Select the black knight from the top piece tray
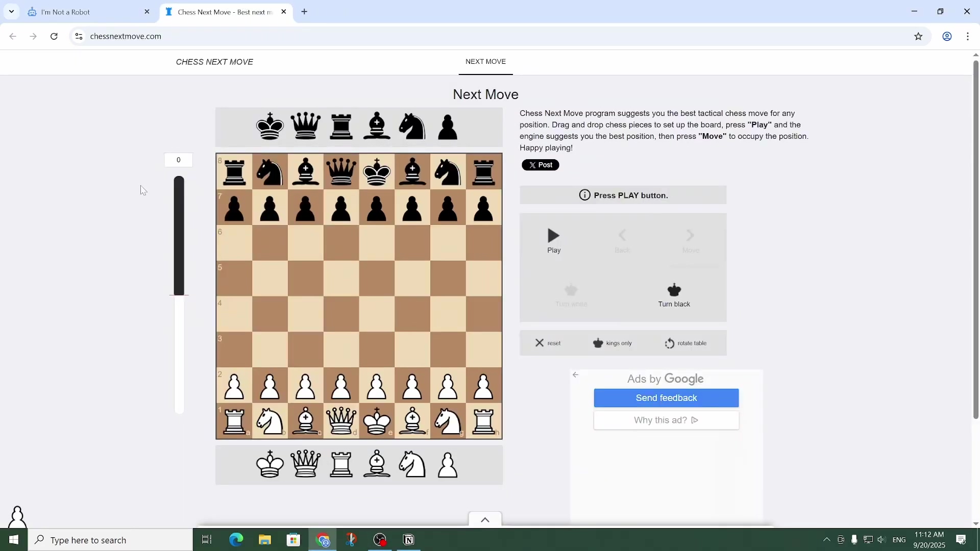Viewport: 980px width, 551px height. click(412, 127)
